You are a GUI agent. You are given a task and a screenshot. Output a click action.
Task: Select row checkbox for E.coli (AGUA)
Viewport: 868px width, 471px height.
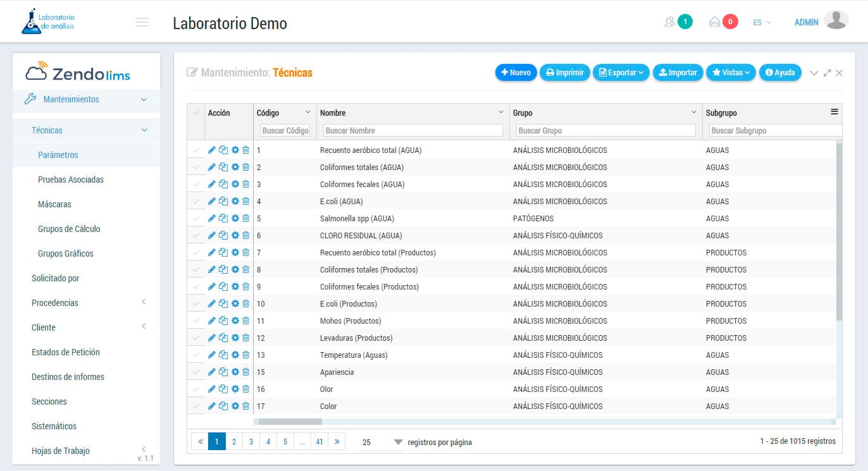(196, 202)
